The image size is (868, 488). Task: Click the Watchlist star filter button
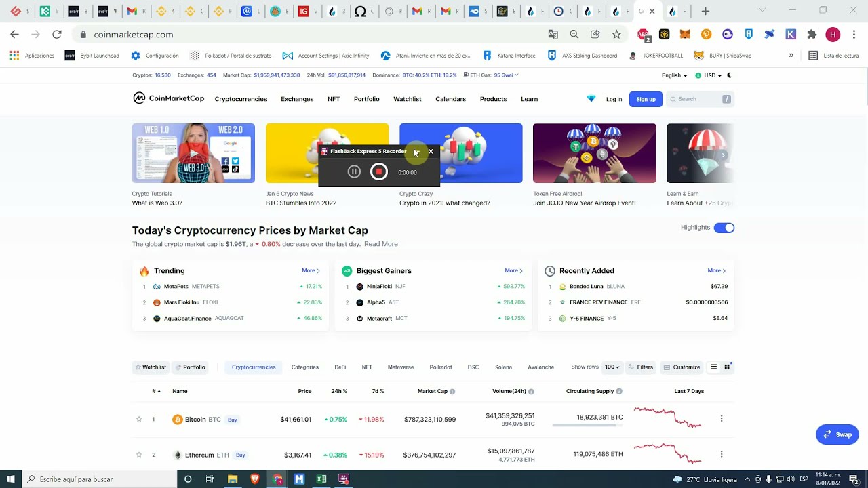151,367
